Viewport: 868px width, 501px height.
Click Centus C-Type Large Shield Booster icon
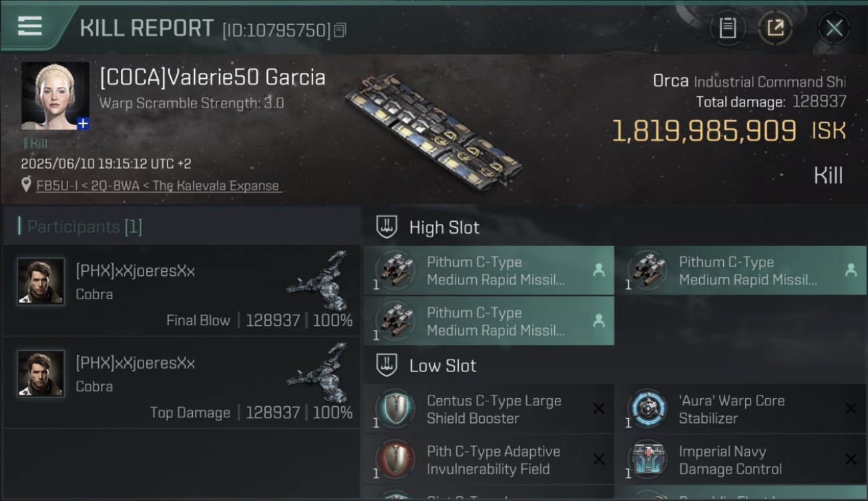coord(395,409)
